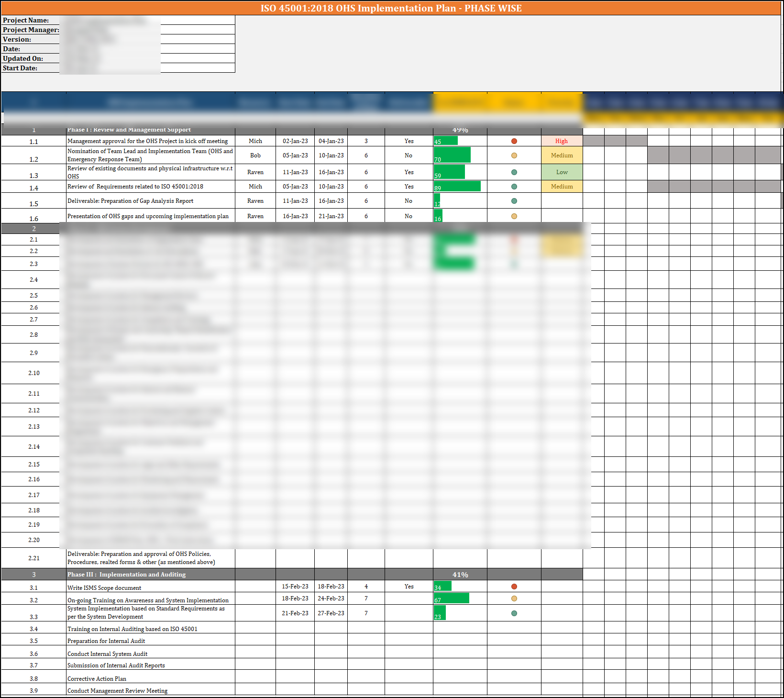
Task: Select the Phase III Implementation and Auditing header
Action: (126, 574)
